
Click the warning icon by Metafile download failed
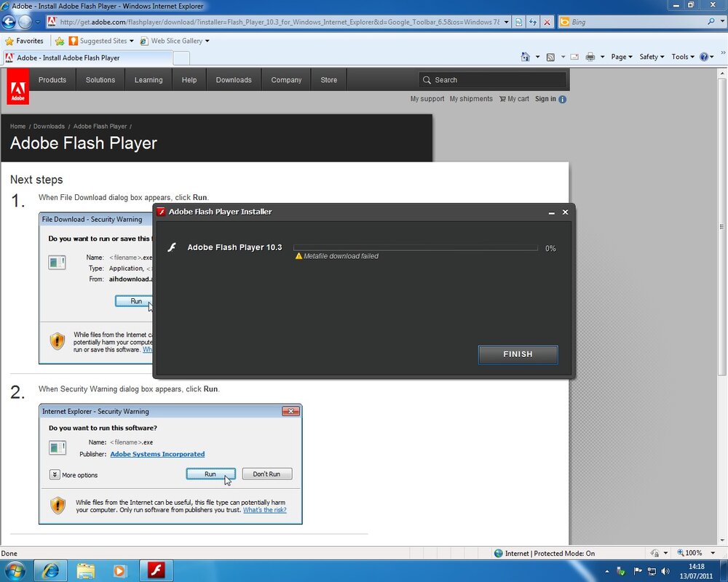click(x=298, y=256)
